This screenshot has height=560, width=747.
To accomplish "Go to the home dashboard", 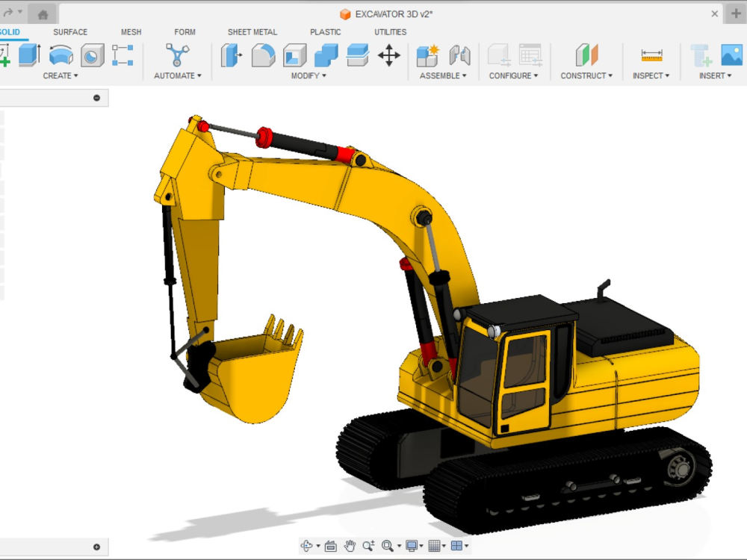I will point(41,13).
